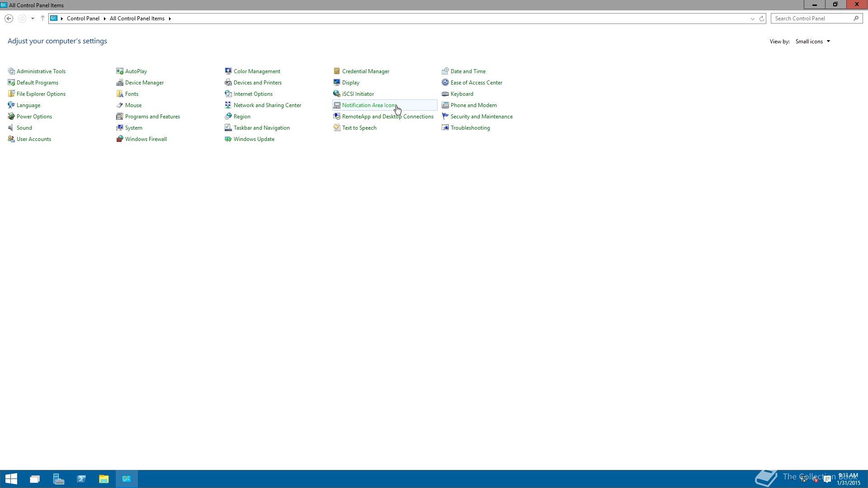Open Date and Time link

468,71
